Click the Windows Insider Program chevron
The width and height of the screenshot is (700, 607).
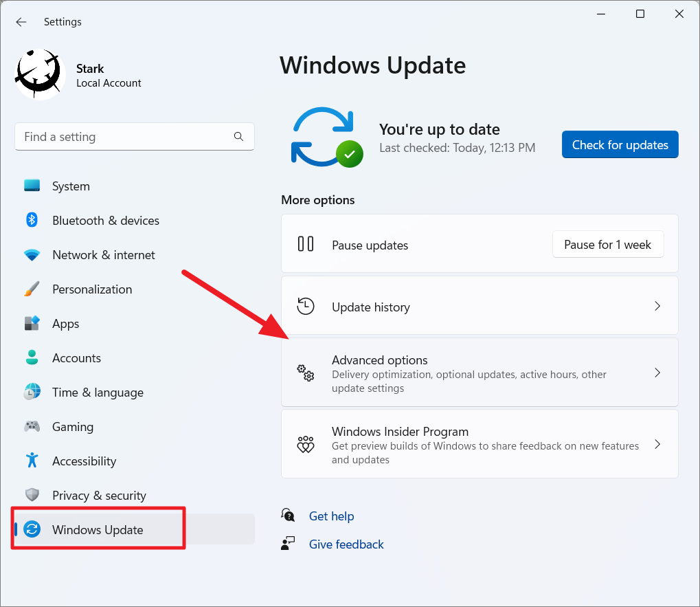[x=657, y=444]
